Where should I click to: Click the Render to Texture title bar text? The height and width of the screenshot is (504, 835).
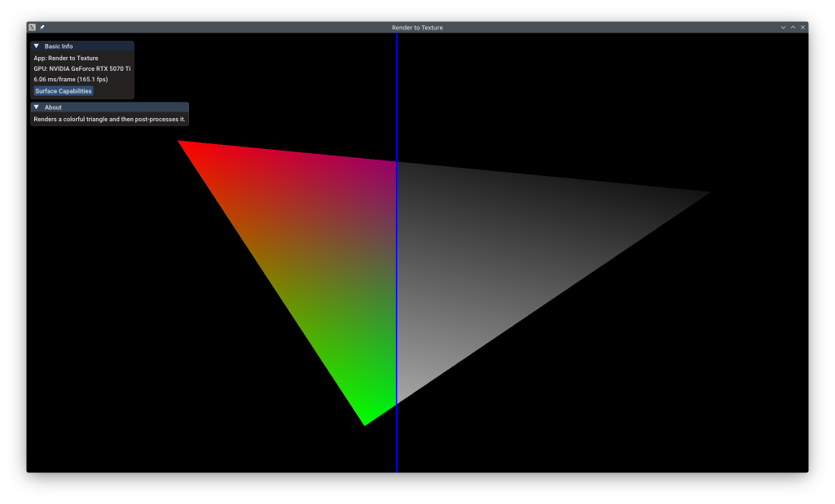tap(417, 27)
